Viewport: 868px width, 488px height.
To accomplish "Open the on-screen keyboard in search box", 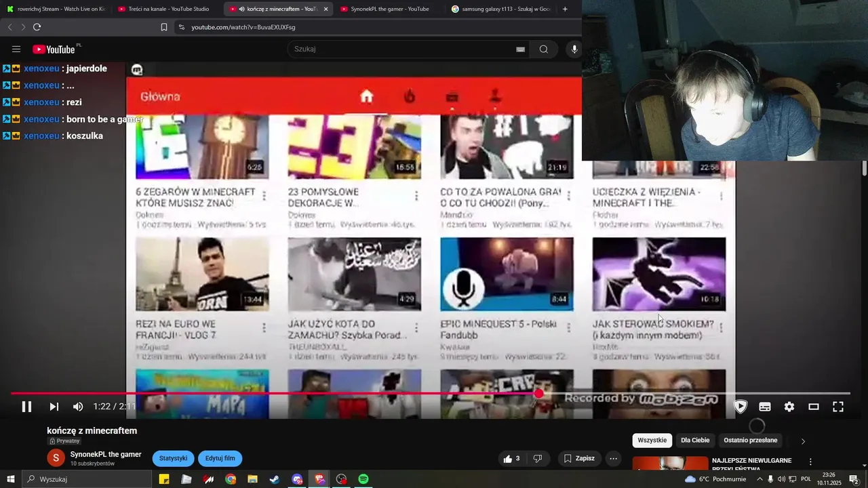I will (520, 49).
